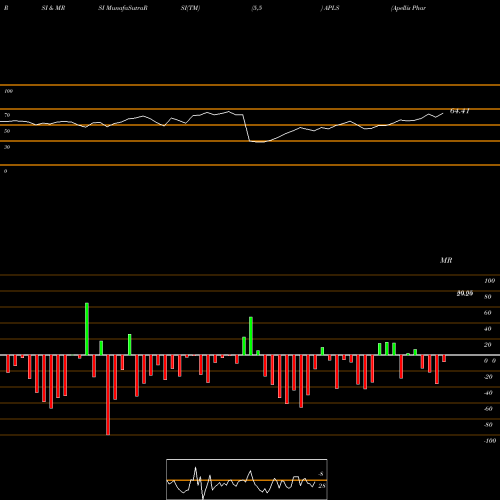Click the MR axis label 60
This screenshot has height=500, width=500.
click(488, 313)
